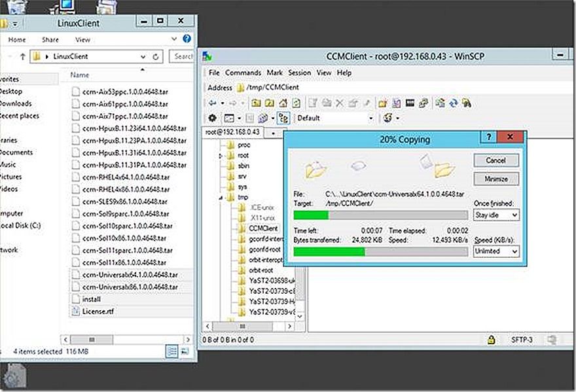Click the explorer Search field
Screen dimensions: 576x392
click(x=181, y=56)
